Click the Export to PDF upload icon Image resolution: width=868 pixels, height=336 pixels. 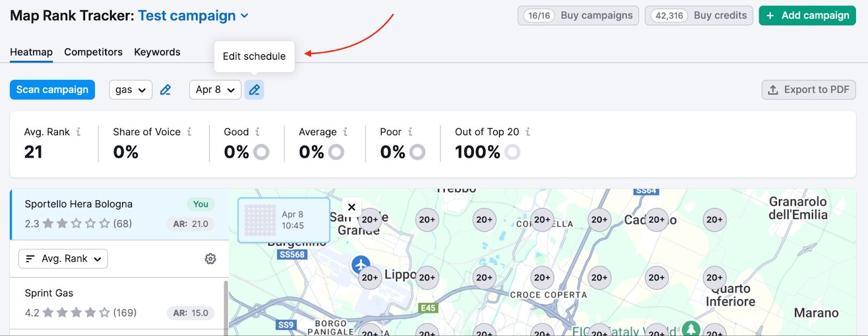click(x=773, y=90)
